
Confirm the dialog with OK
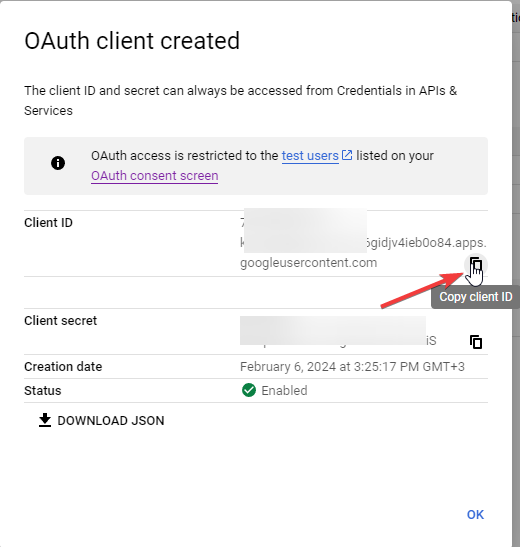tap(475, 515)
